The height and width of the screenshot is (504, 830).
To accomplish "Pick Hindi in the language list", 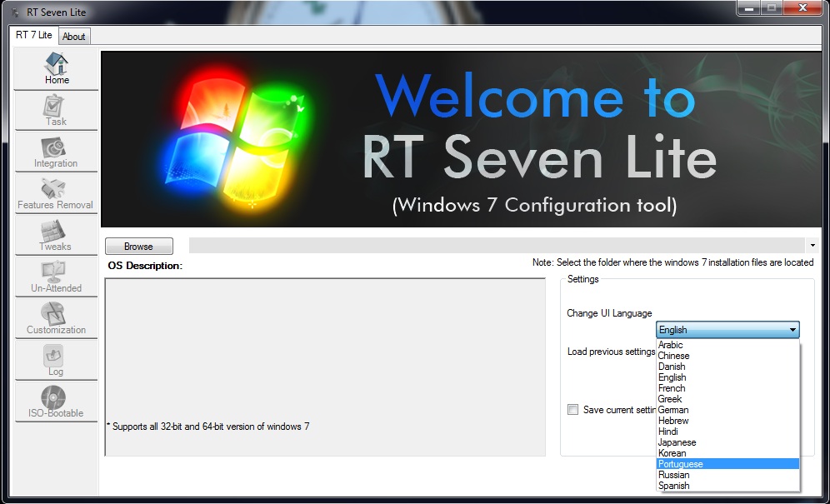I will [727, 432].
